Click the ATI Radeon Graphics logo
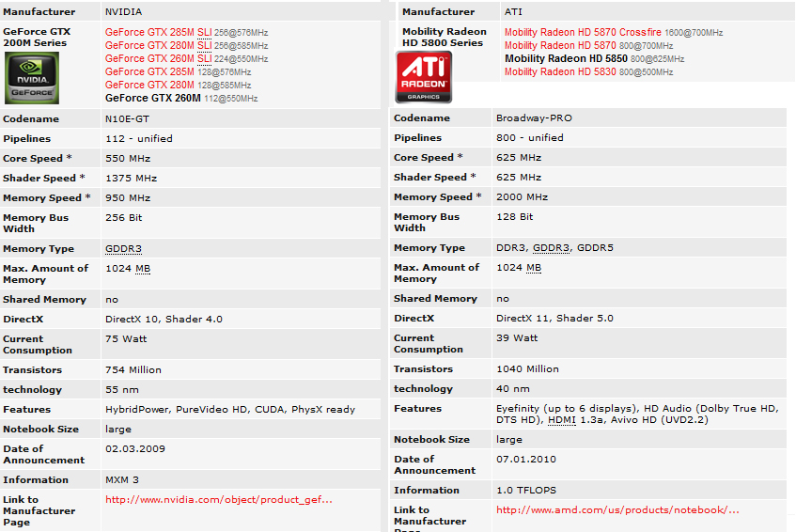 click(424, 77)
